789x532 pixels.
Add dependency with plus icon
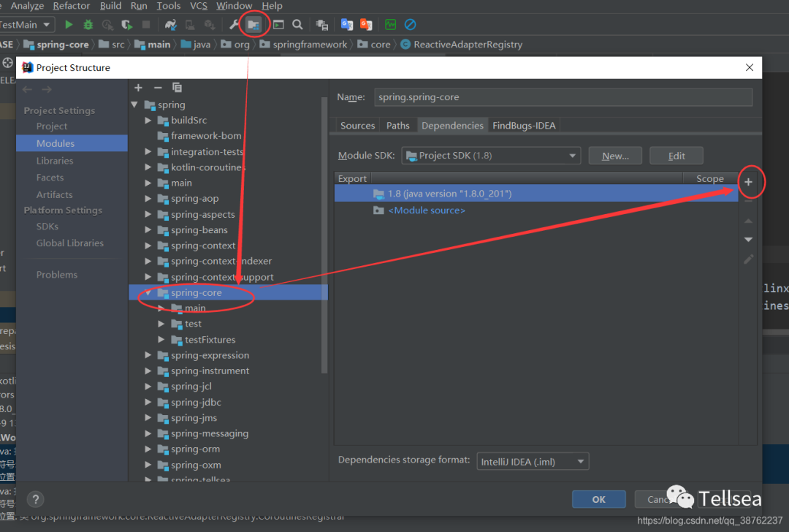point(748,182)
